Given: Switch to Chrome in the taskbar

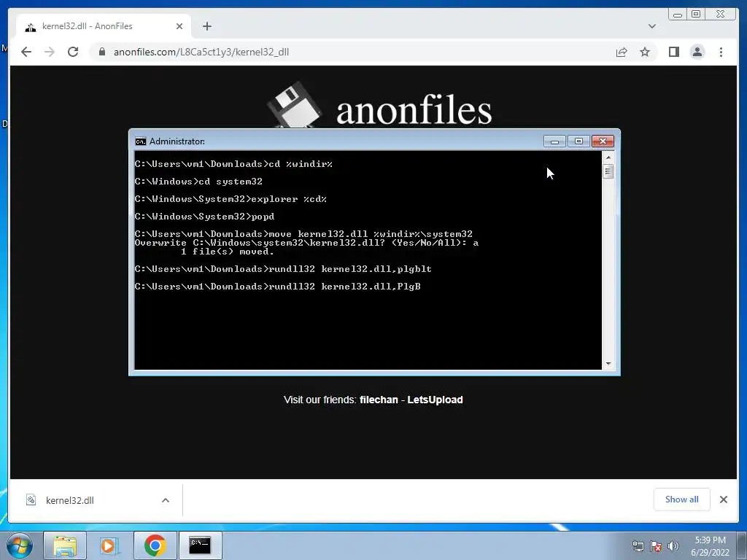Looking at the screenshot, I should [155, 545].
